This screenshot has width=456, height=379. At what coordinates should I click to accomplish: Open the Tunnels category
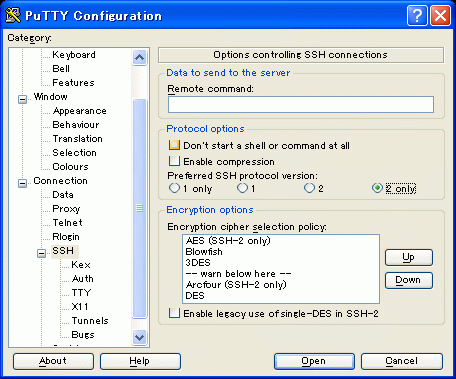tap(90, 321)
